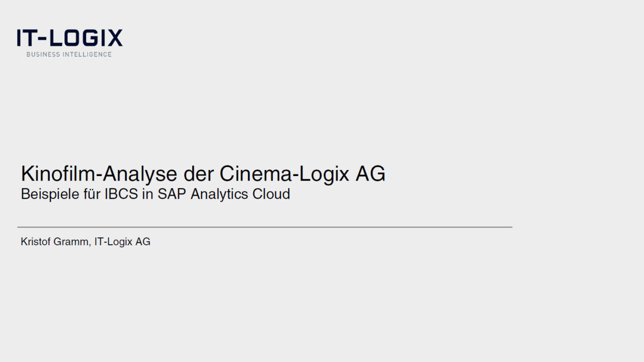Click the word Cloud in subtitle

pos(274,194)
